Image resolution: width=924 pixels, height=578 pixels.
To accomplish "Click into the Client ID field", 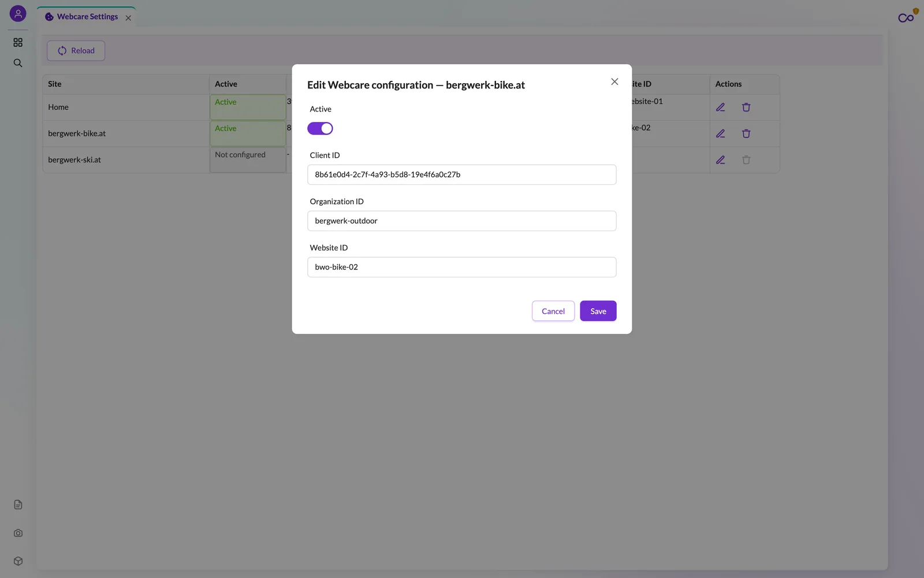I will pos(461,175).
